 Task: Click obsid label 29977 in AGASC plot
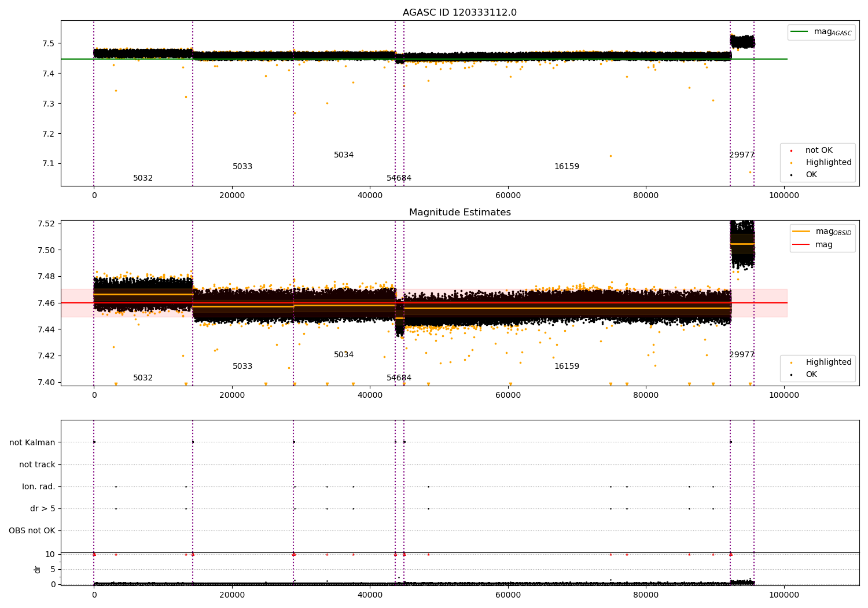(x=742, y=155)
